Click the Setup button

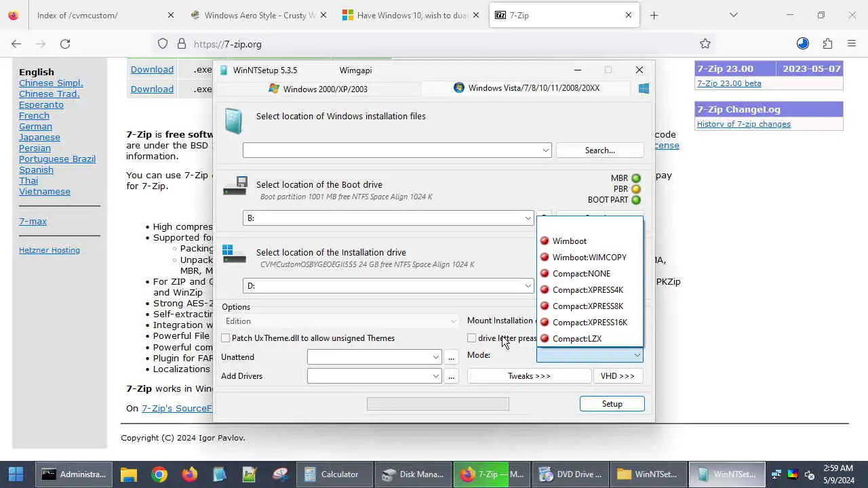point(612,404)
